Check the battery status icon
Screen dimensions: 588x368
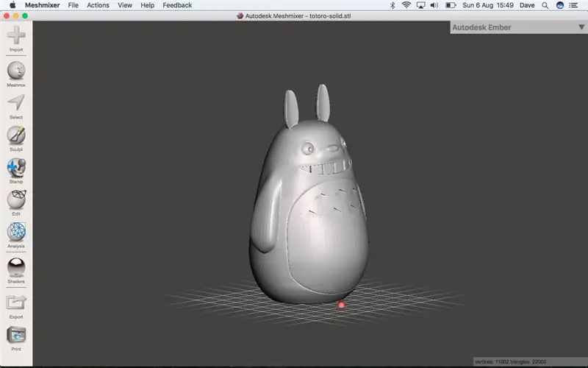click(451, 5)
